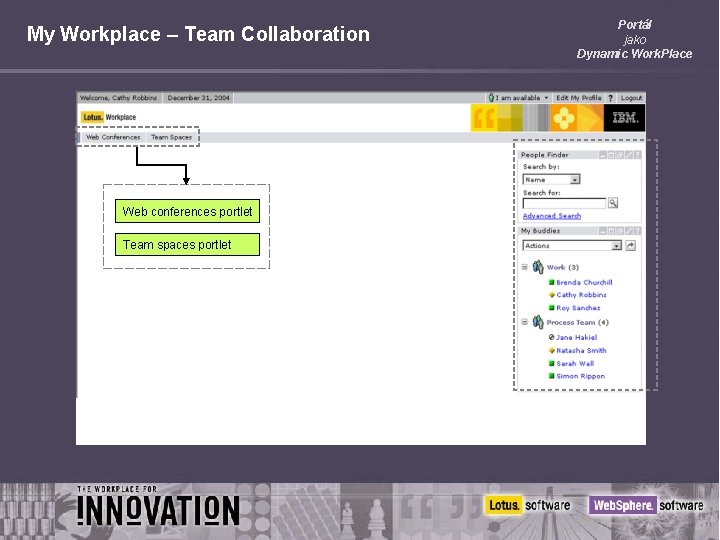The height and width of the screenshot is (540, 720).
Task: Click the My Buddies portlet help icon
Action: [637, 231]
